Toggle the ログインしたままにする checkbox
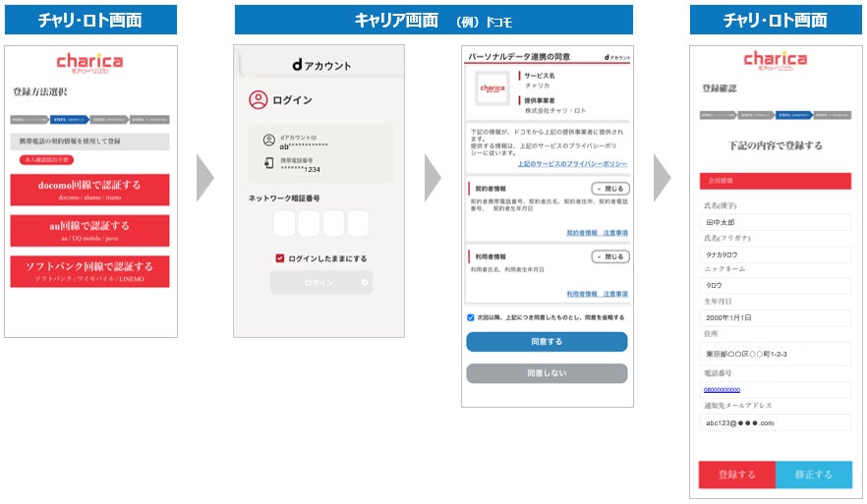The image size is (867, 504). tap(280, 258)
